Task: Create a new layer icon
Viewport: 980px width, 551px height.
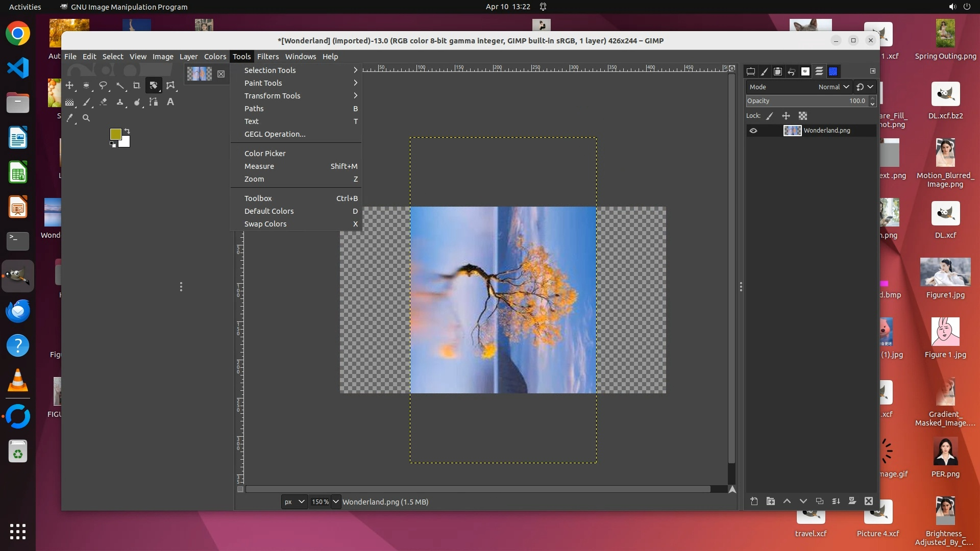Action: pyautogui.click(x=754, y=501)
